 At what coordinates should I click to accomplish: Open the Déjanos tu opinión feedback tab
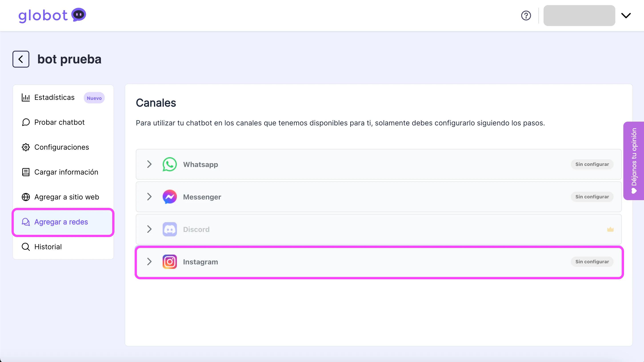pos(634,161)
